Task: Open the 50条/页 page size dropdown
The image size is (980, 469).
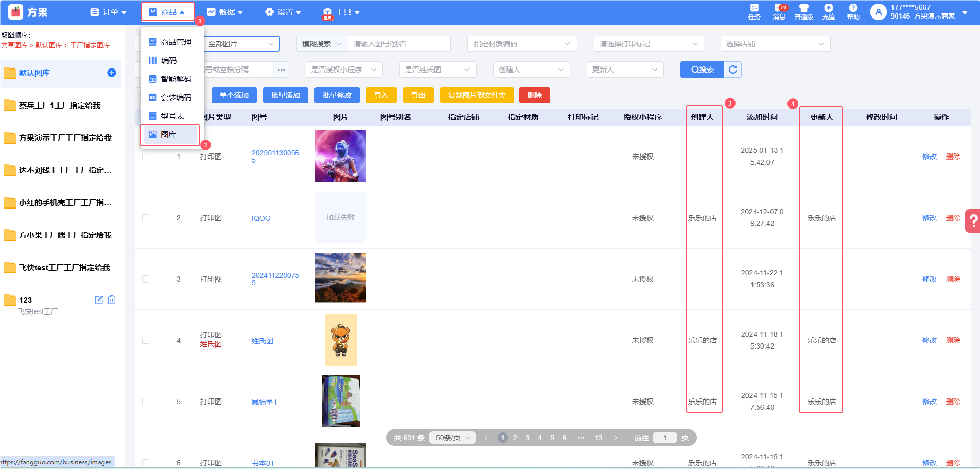Action: 452,438
